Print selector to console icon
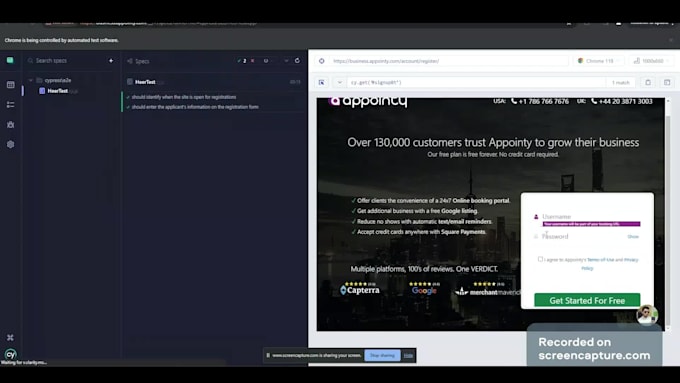680x383 pixels. [x=667, y=82]
